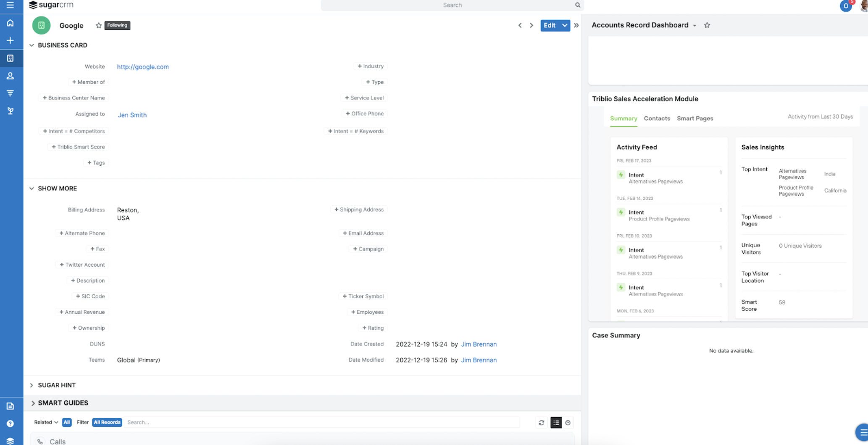Expand the SMART GUIDES section
Image resolution: width=868 pixels, height=445 pixels.
(33, 403)
